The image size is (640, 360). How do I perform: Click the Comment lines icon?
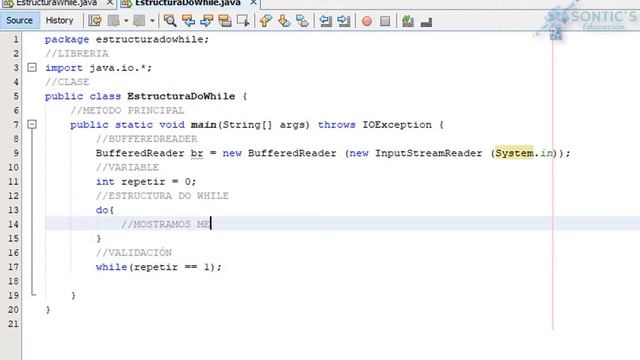tap(408, 21)
